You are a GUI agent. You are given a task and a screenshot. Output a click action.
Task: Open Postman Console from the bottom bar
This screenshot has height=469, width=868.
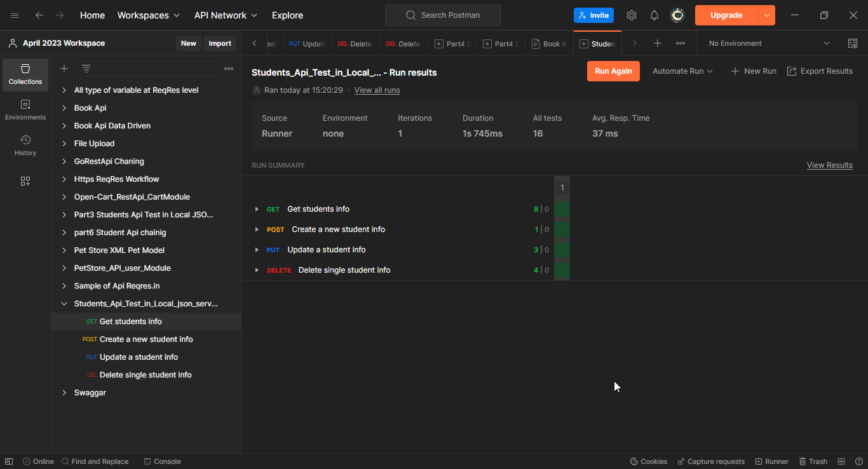[162, 461]
